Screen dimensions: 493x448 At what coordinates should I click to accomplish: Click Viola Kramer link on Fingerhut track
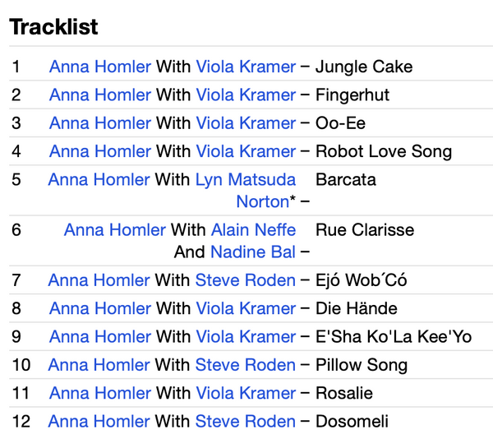click(x=246, y=95)
